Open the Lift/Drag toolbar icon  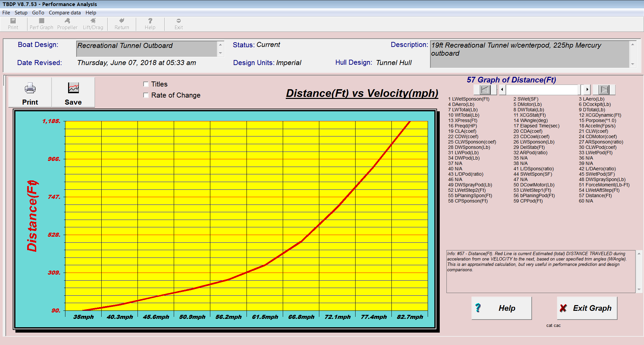point(93,24)
